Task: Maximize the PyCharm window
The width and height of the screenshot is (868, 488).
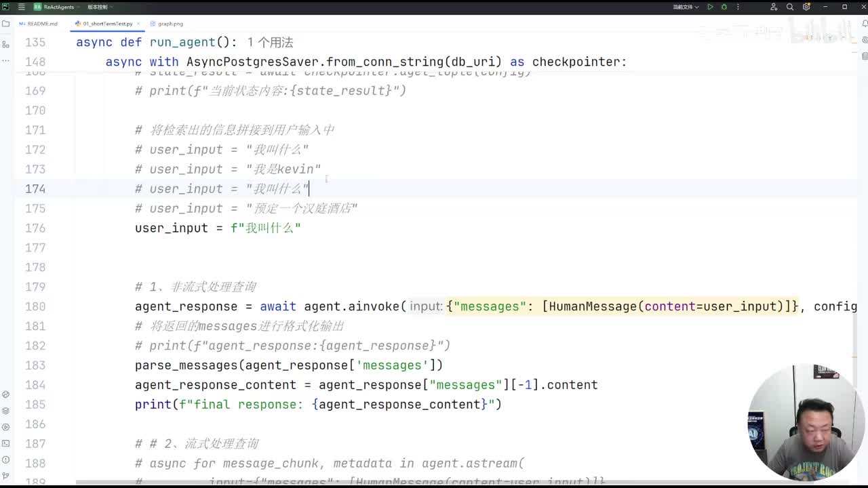Action: point(845,7)
